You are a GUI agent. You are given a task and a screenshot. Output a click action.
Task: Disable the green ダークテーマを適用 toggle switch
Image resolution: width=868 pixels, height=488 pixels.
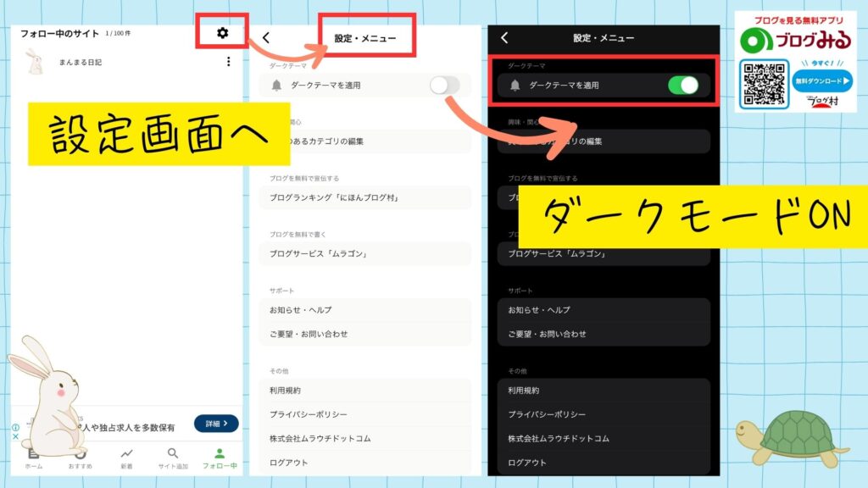coord(682,85)
